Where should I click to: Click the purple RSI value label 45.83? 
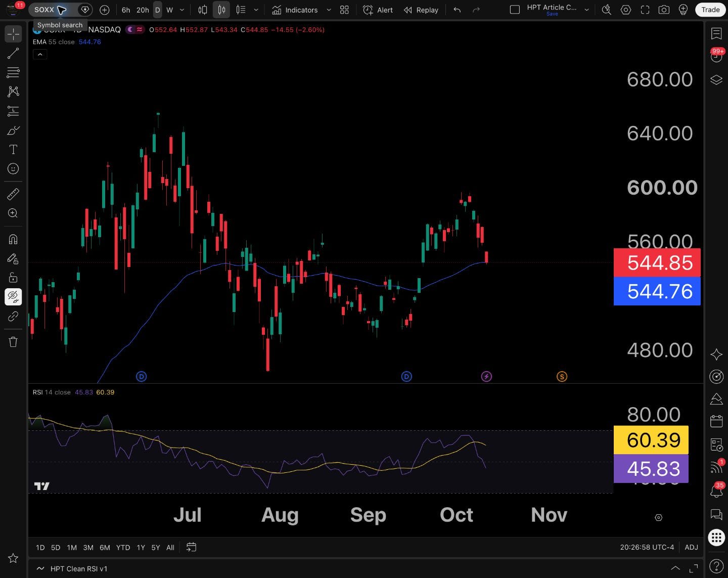[x=651, y=469]
